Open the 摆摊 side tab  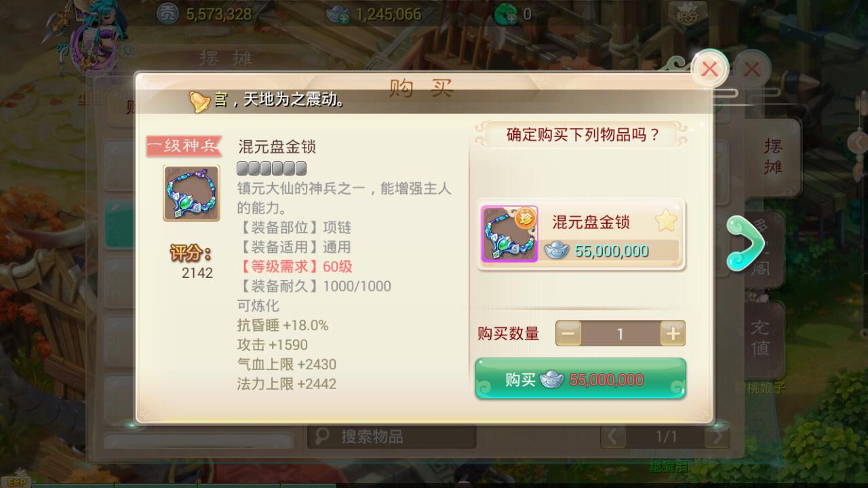[772, 156]
